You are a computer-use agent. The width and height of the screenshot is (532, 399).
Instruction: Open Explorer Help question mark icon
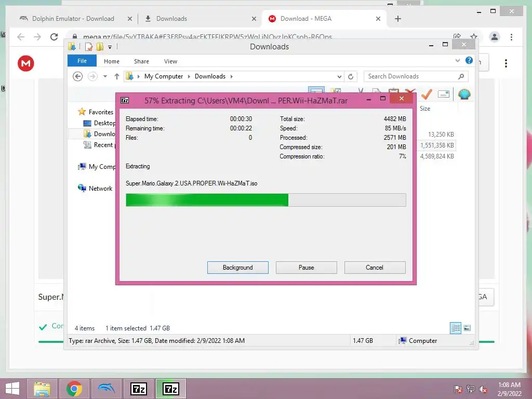(x=469, y=60)
